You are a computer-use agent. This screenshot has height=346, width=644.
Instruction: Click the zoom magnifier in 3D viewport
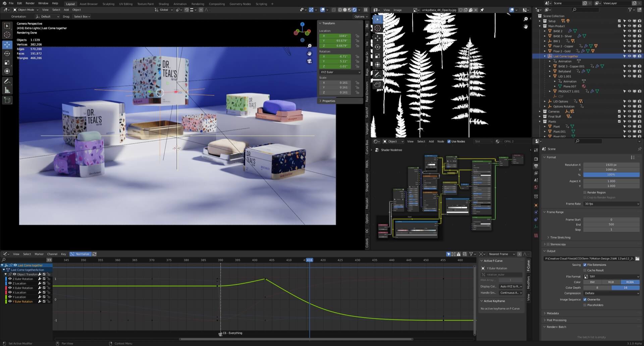pos(309,46)
